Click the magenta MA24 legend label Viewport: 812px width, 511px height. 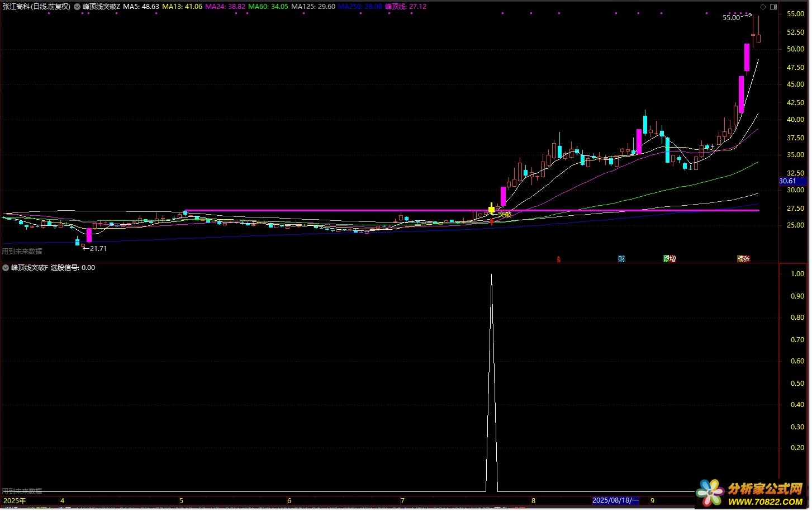tap(225, 7)
